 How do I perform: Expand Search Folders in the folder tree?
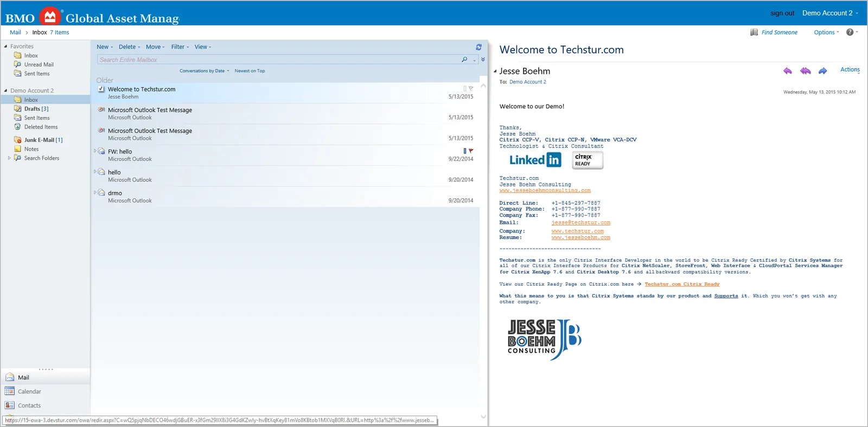pyautogui.click(x=9, y=158)
